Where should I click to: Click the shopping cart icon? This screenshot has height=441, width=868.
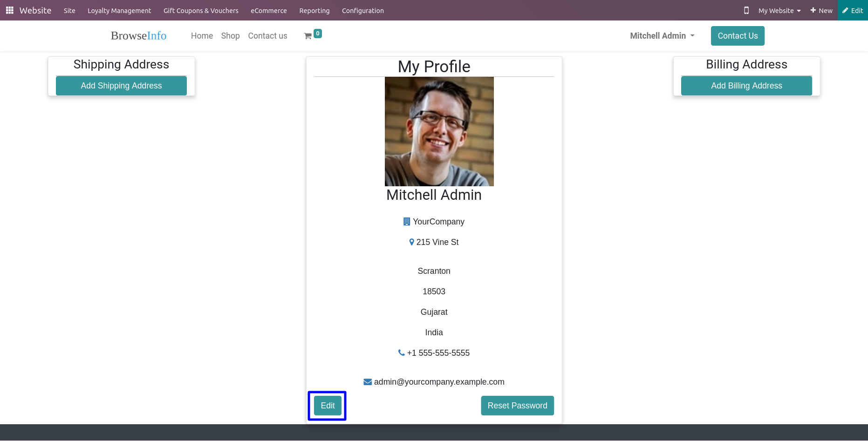(x=308, y=36)
